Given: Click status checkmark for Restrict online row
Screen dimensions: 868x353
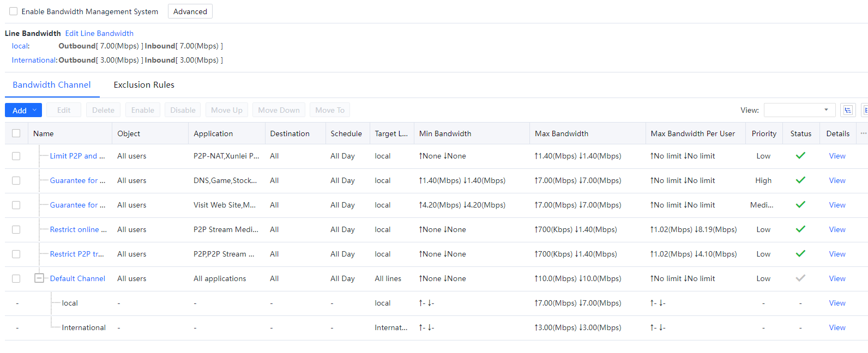Looking at the screenshot, I should [800, 229].
